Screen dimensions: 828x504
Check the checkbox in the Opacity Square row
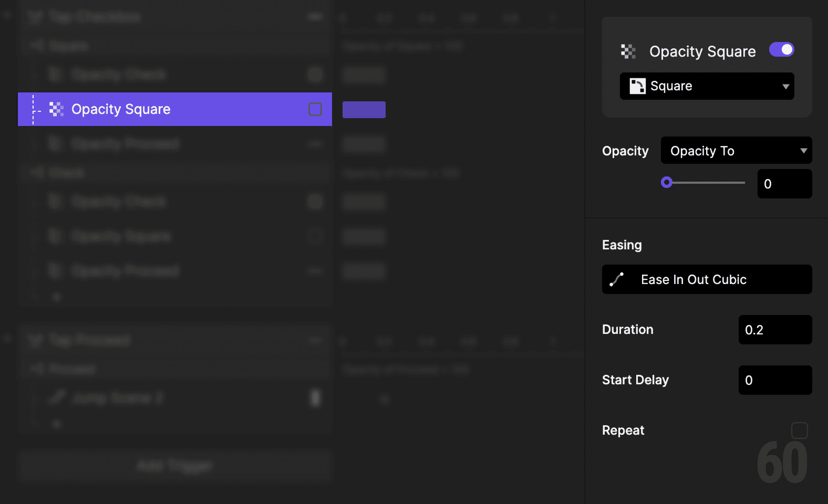(315, 109)
